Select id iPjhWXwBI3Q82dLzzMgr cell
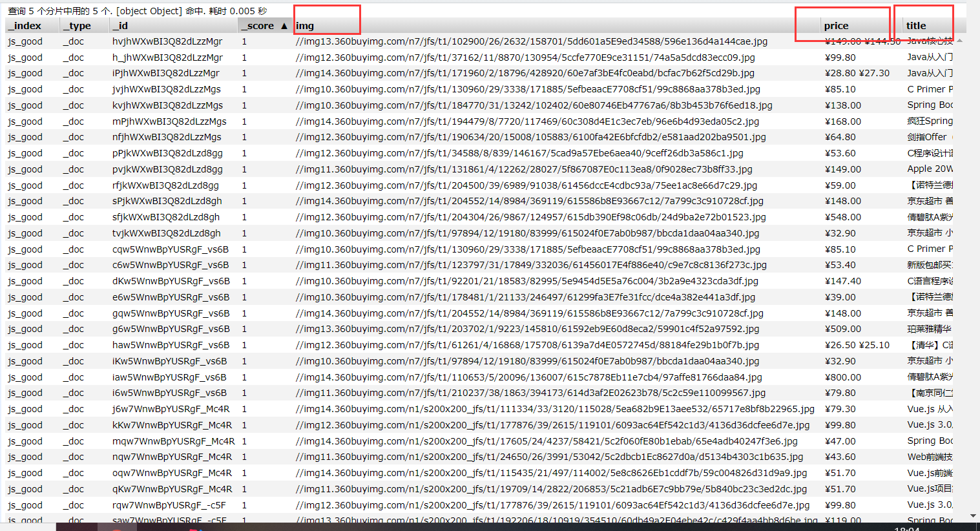Viewport: 980px width, 531px height. coord(166,73)
